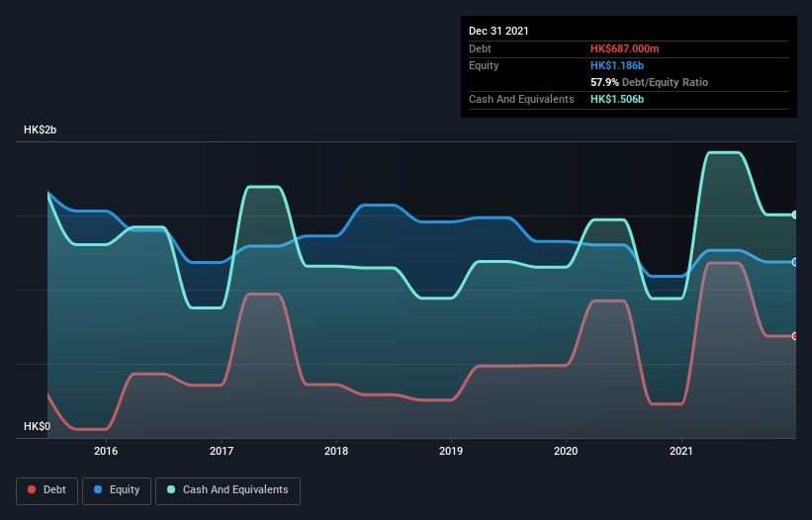Click the 2020 x-axis label
This screenshot has width=812, height=520.
[566, 451]
